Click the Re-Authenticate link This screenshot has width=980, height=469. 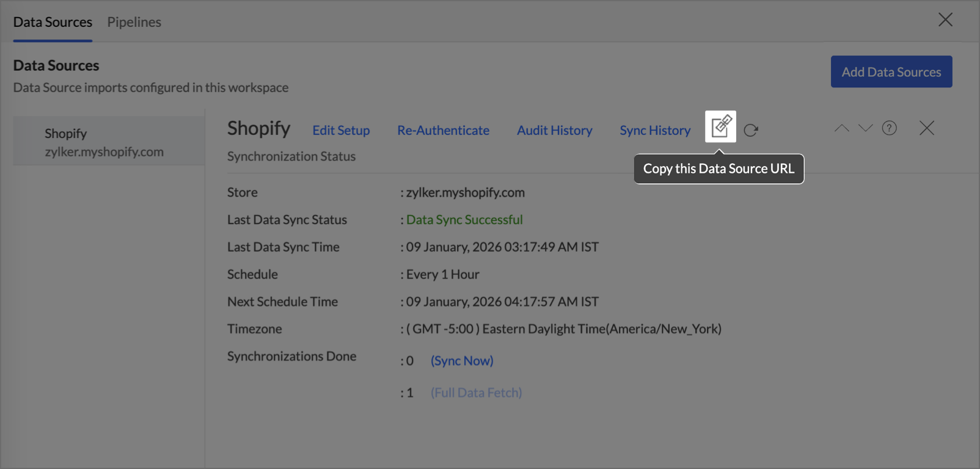443,131
